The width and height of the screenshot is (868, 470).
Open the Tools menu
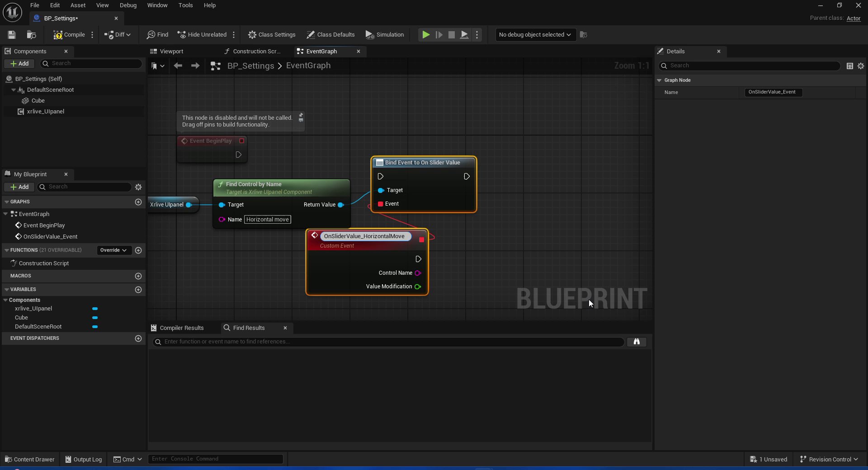point(185,5)
